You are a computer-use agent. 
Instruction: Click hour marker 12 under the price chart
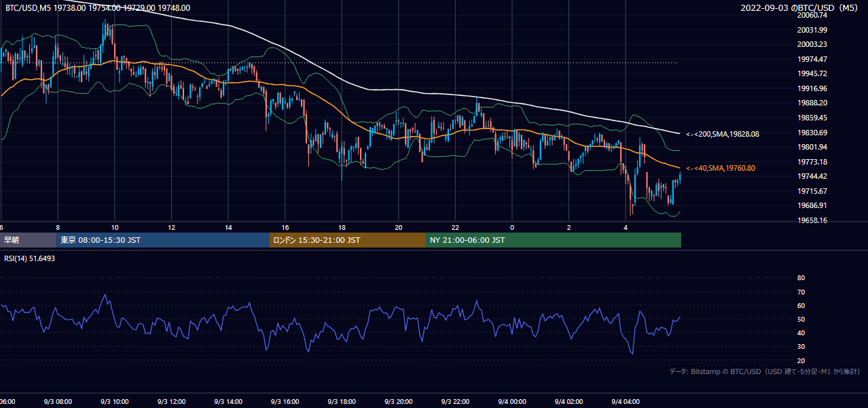[x=171, y=227]
